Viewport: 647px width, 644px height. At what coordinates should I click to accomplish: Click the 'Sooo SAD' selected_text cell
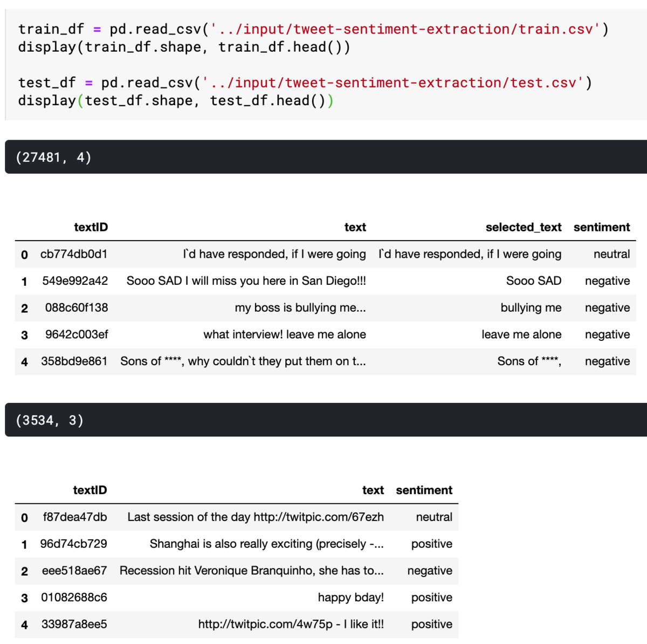click(534, 281)
